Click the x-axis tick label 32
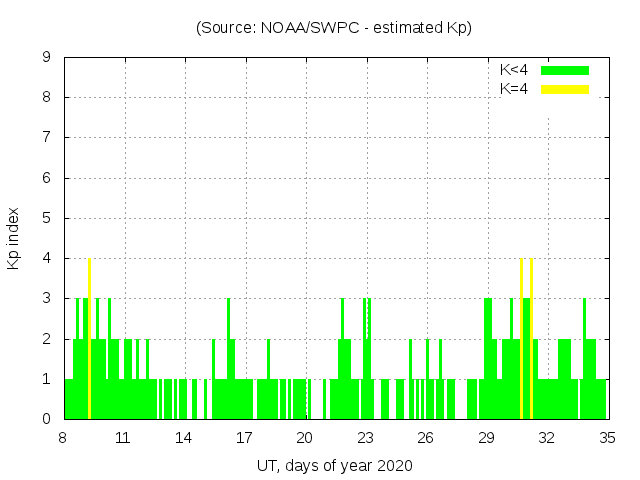 tap(547, 437)
